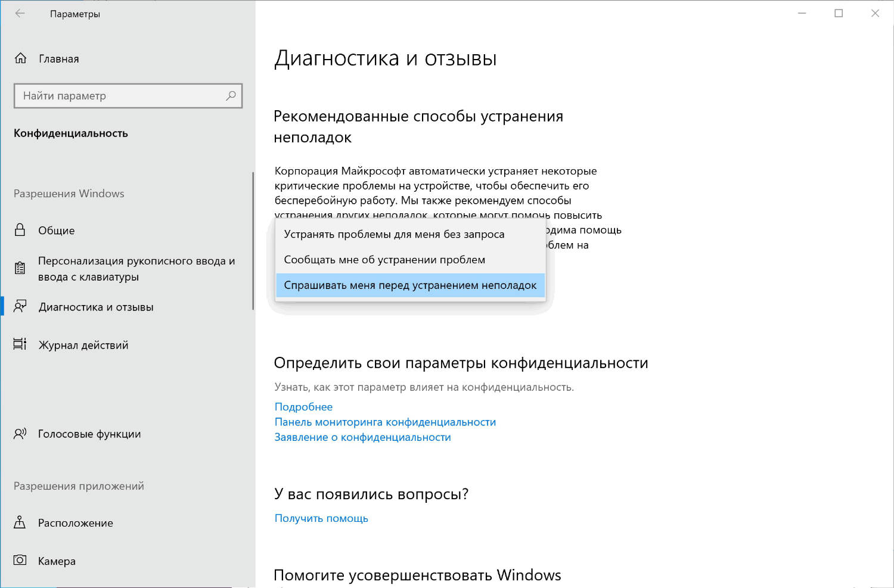Open the 'Подробнее' link

(x=303, y=406)
